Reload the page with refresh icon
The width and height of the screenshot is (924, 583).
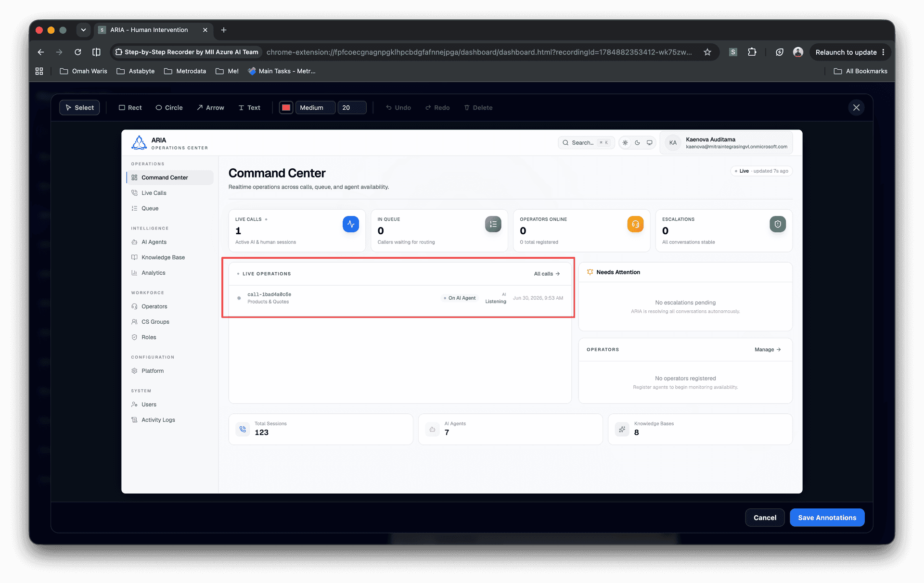77,52
